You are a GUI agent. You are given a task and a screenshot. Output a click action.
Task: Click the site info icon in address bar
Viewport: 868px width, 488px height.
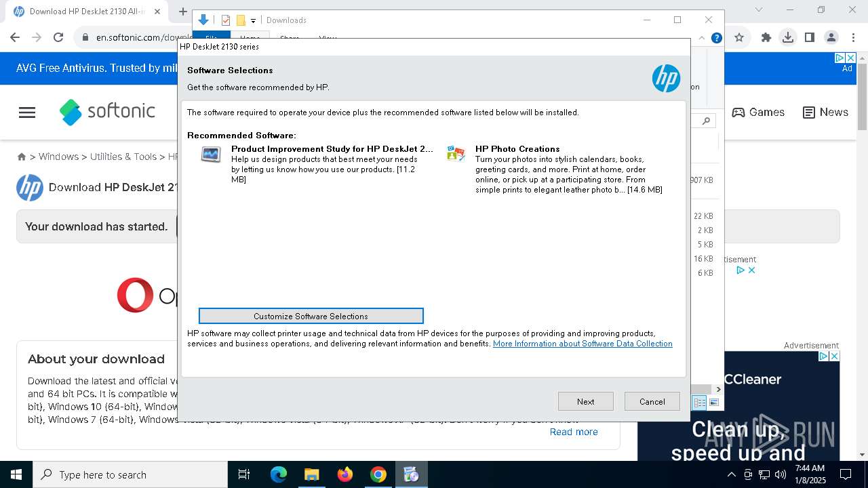pos(85,37)
